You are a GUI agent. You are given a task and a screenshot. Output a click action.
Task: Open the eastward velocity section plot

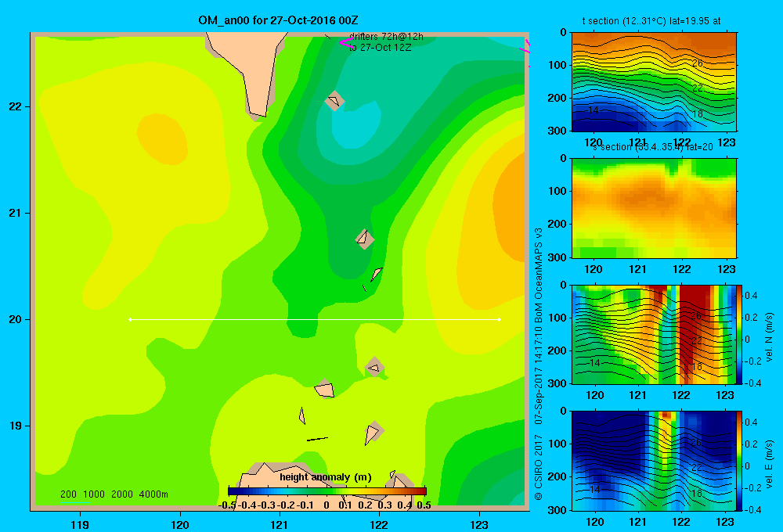[654, 460]
